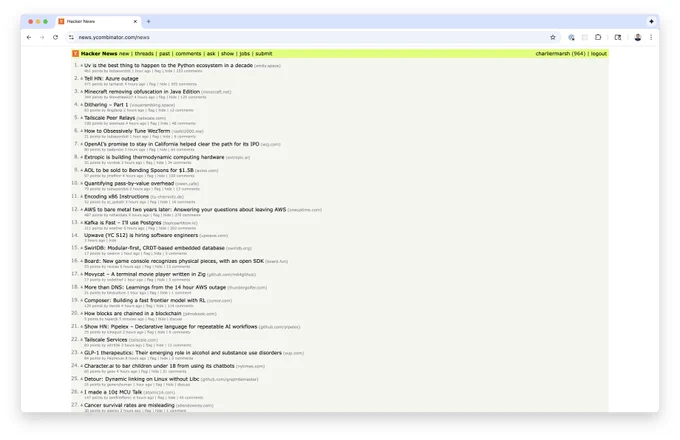Open AWS to bare metal two years later story
The width and height of the screenshot is (680, 440).
(x=185, y=209)
